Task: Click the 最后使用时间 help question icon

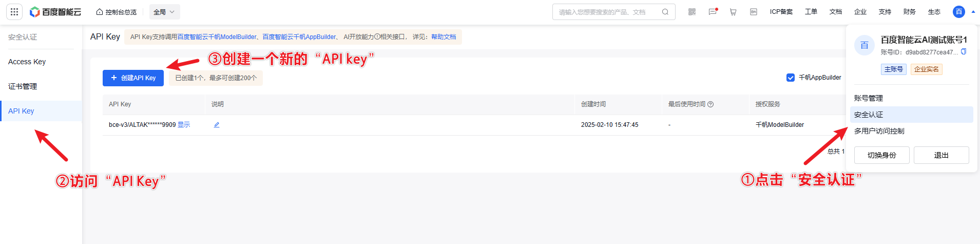Action: click(x=710, y=104)
